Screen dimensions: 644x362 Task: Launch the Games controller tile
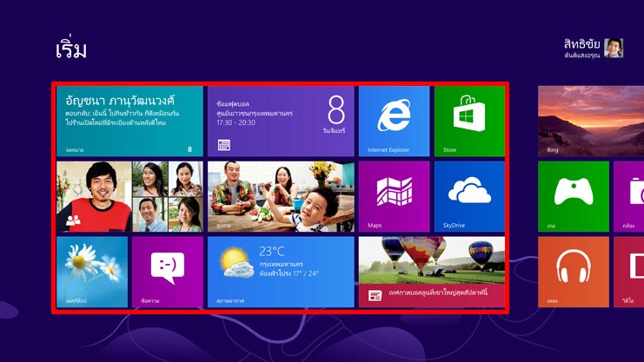(573, 196)
